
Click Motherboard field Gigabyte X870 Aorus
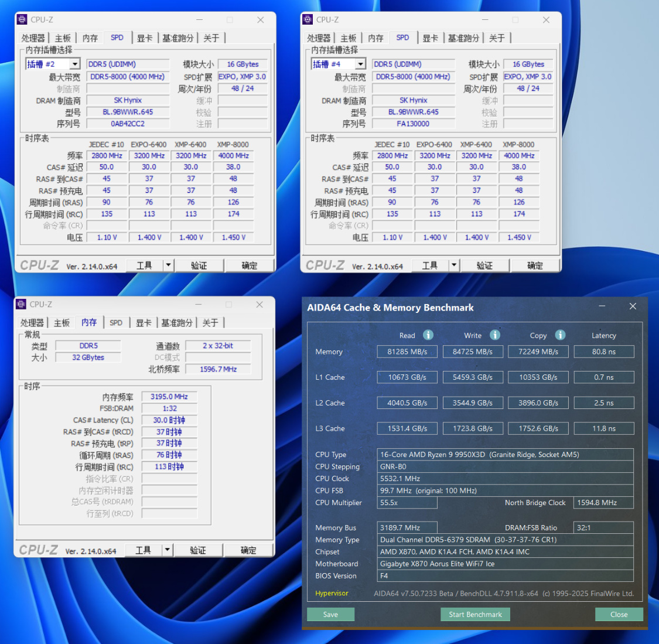(505, 564)
